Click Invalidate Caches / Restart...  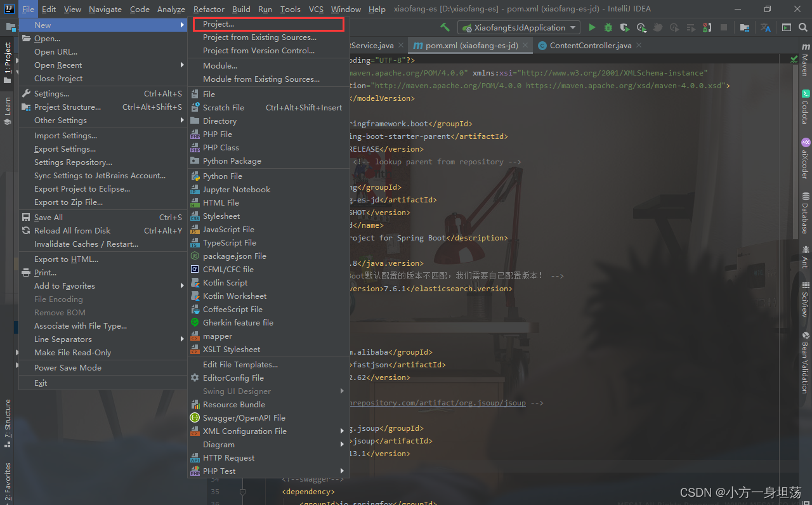[x=103, y=244]
